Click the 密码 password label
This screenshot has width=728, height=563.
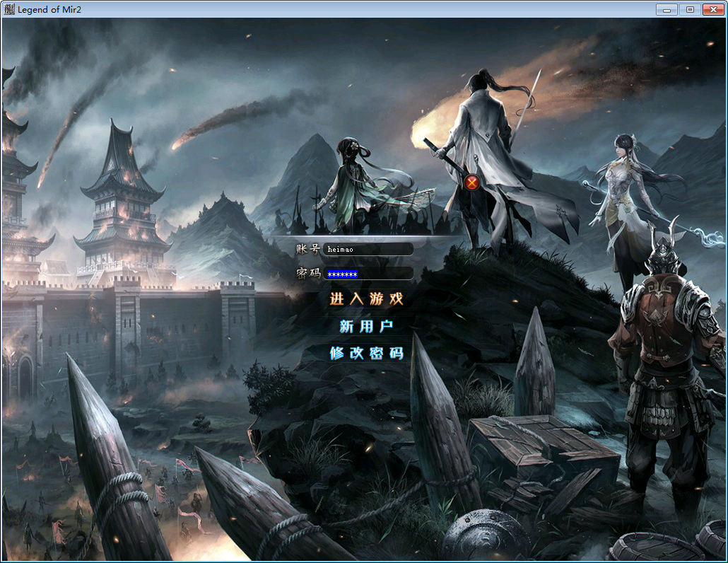coord(307,274)
